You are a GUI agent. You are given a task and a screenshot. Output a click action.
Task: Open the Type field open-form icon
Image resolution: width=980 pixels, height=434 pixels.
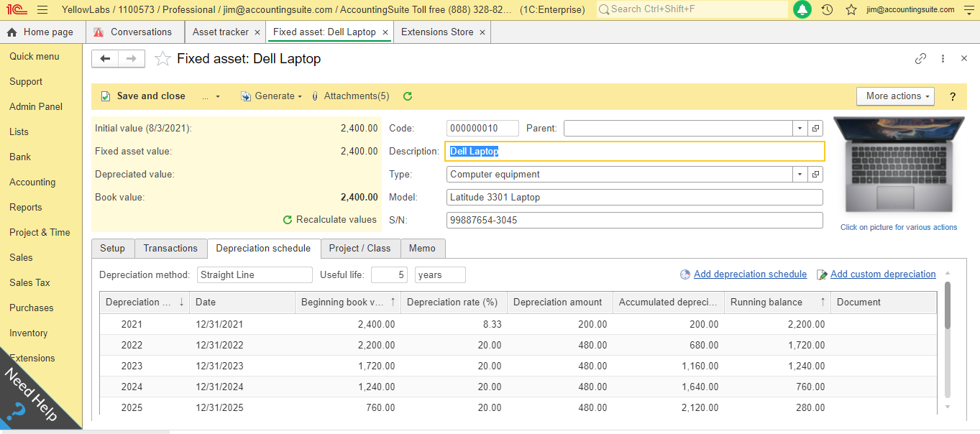click(x=815, y=175)
